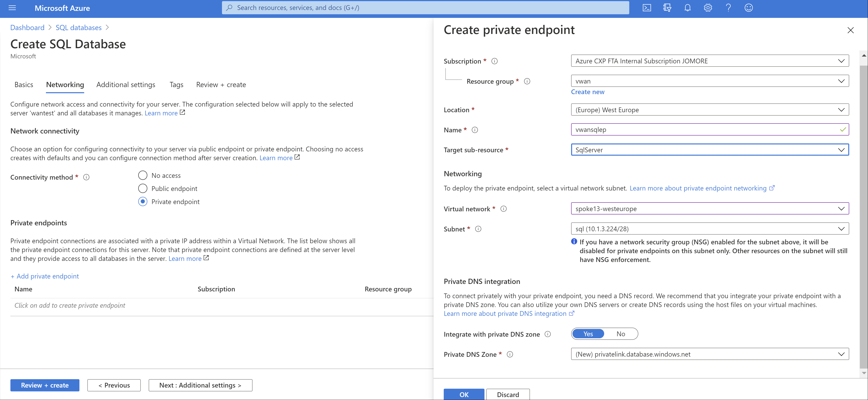Open the feedback smiley icon
Image resolution: width=868 pixels, height=400 pixels.
pyautogui.click(x=748, y=8)
